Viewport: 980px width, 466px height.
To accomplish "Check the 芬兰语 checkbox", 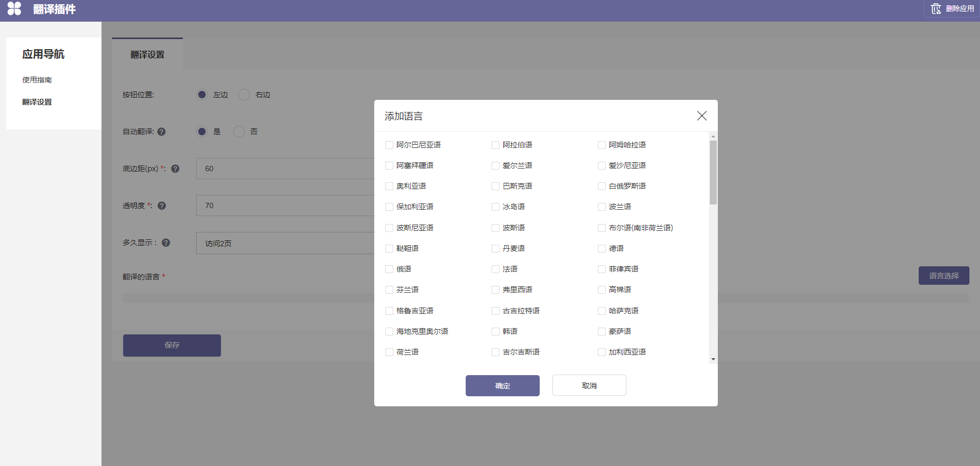I will (389, 290).
